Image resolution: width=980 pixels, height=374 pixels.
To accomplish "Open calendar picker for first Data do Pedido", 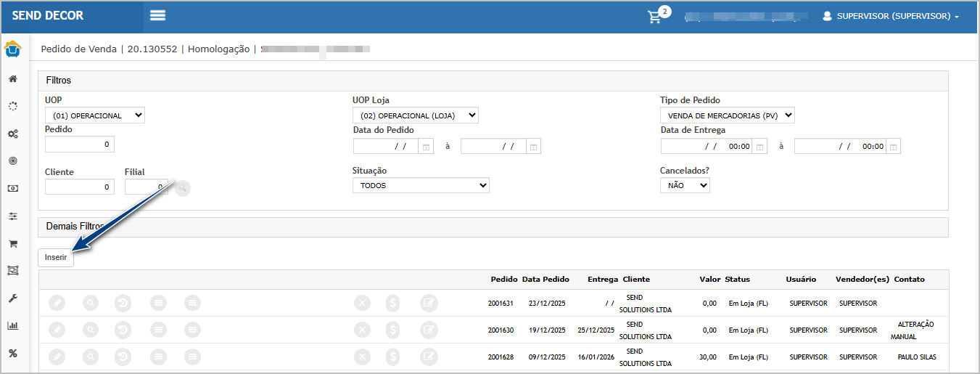I will pyautogui.click(x=426, y=147).
